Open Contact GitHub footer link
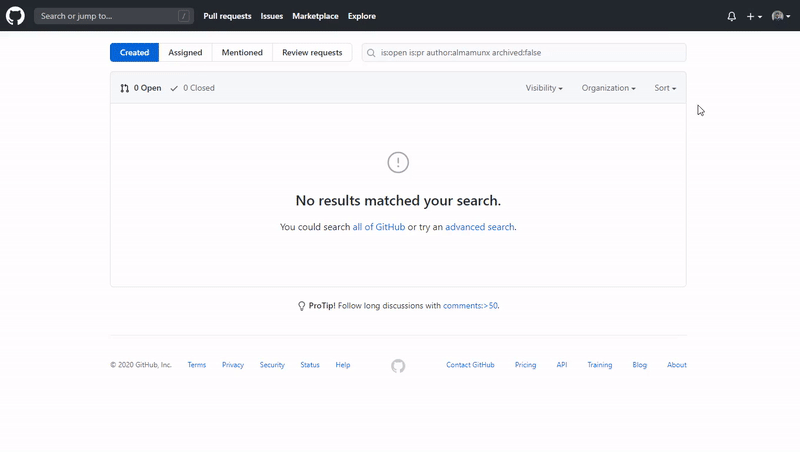This screenshot has width=800, height=452. click(x=470, y=365)
